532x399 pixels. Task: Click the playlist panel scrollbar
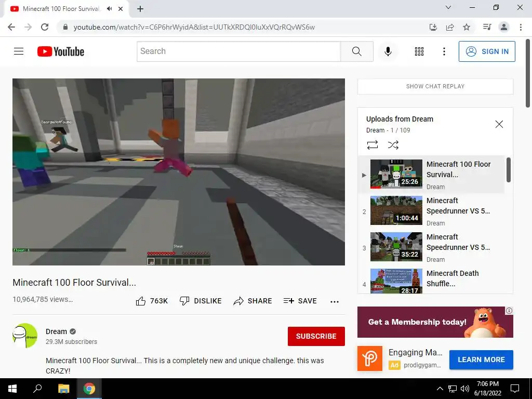508,170
